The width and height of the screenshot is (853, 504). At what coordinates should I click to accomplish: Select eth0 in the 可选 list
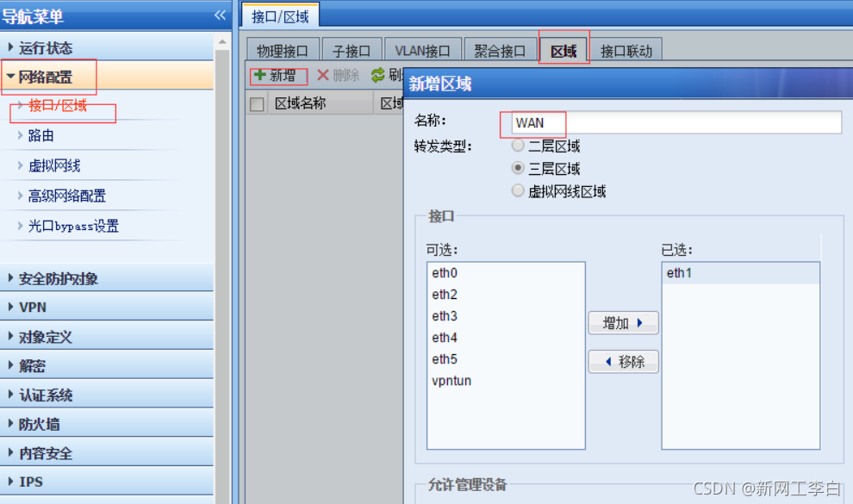click(x=506, y=273)
